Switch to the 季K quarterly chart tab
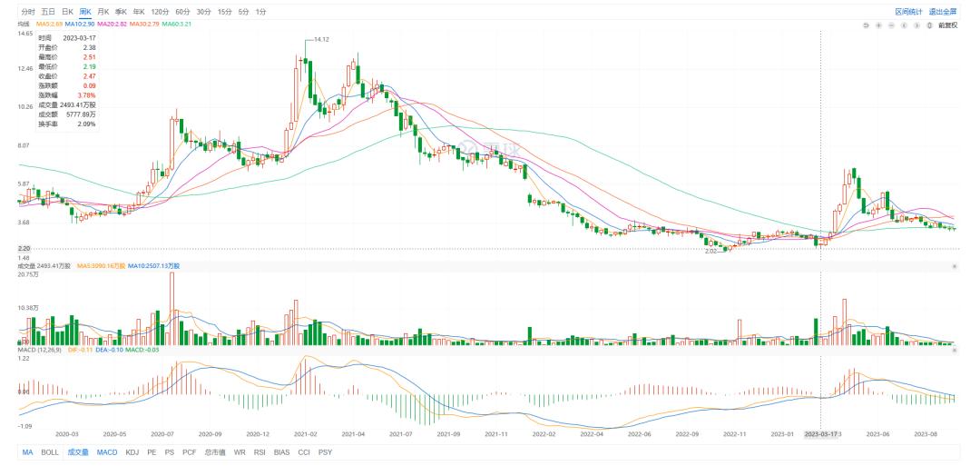This screenshot has width=980, height=466. 122,12
